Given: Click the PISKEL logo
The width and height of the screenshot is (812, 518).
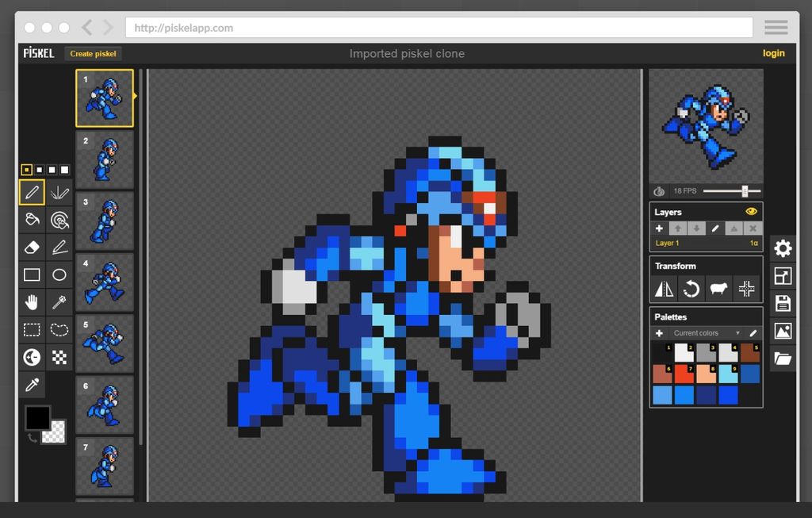Looking at the screenshot, I should point(37,53).
